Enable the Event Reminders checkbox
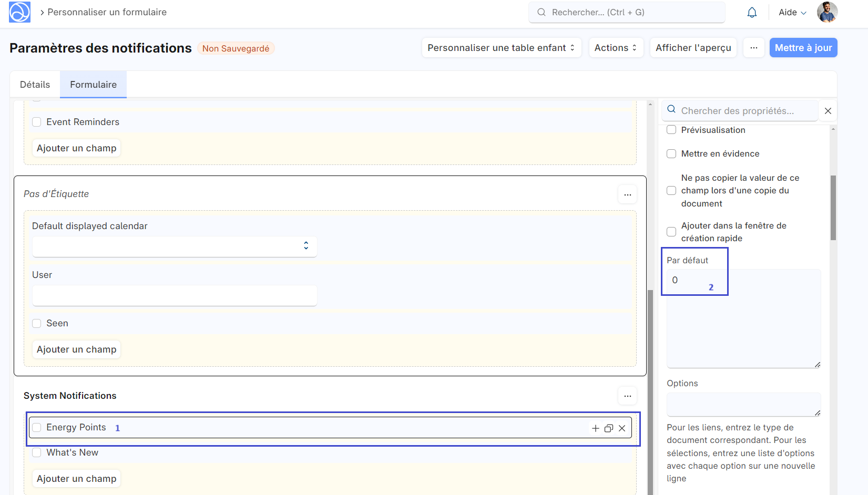Screen dimensions: 868x495 click(x=36, y=121)
